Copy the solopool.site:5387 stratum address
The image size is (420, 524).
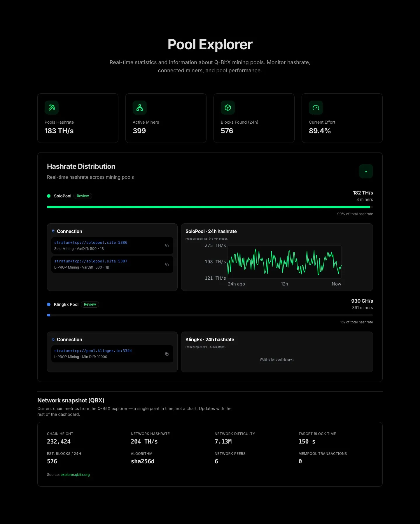tap(167, 264)
